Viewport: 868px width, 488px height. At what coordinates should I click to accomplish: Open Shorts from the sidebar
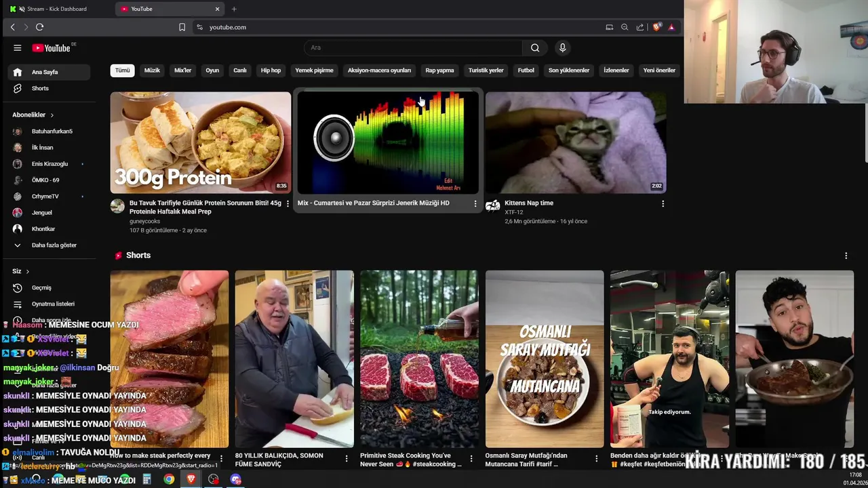pos(49,88)
